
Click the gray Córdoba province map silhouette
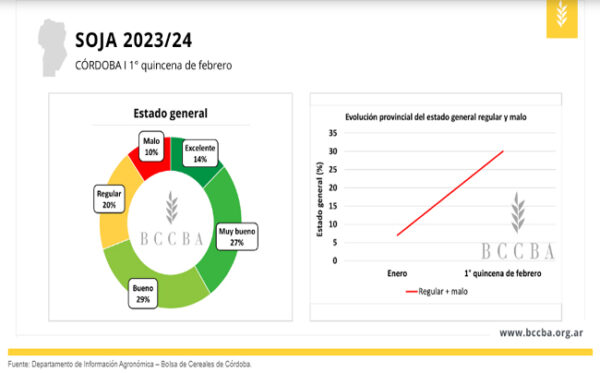(x=53, y=48)
